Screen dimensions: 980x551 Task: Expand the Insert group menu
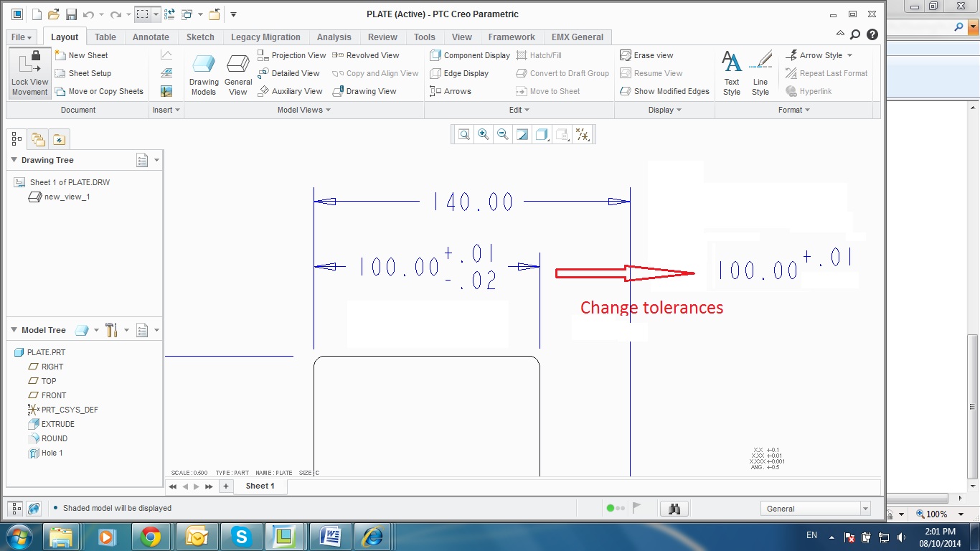pos(167,110)
